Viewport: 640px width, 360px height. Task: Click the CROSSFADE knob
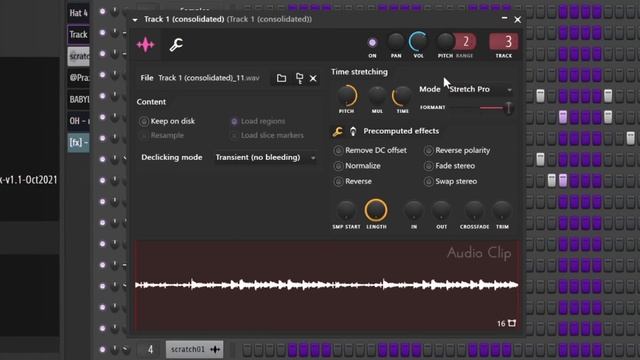point(474,210)
